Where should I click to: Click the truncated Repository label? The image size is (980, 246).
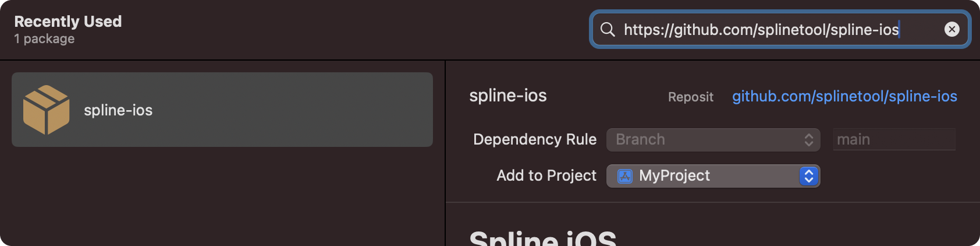[690, 97]
